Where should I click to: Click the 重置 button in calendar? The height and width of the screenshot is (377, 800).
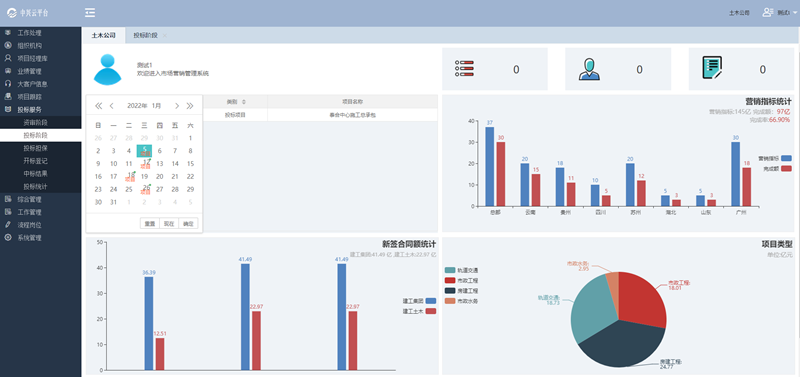point(149,223)
